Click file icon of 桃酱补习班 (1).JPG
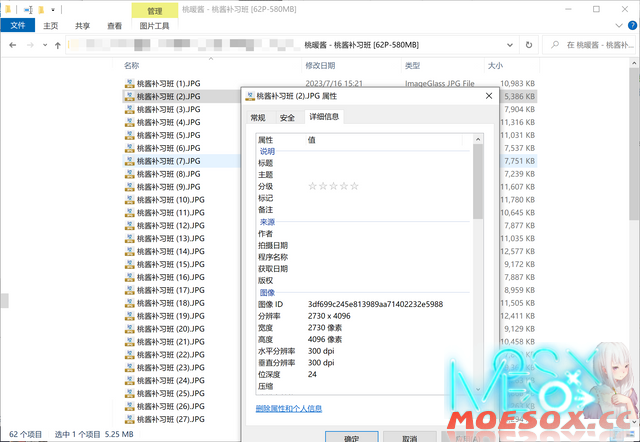This screenshot has width=640, height=442. [129, 83]
